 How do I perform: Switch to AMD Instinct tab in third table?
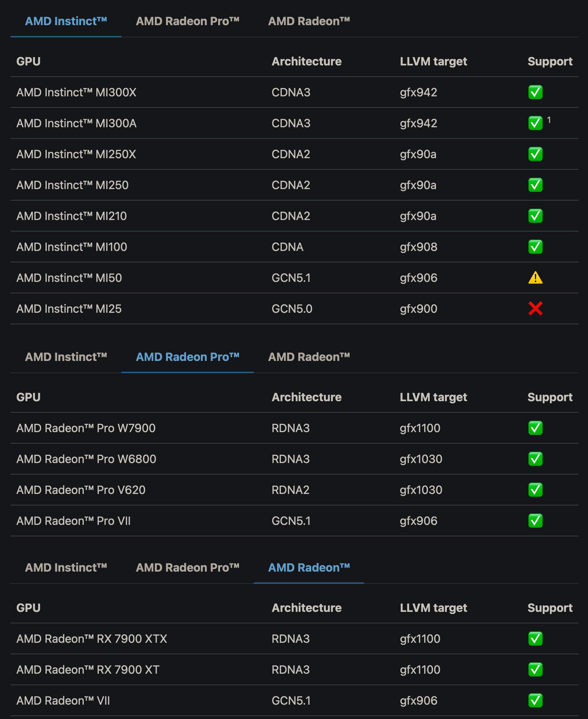pyautogui.click(x=66, y=568)
